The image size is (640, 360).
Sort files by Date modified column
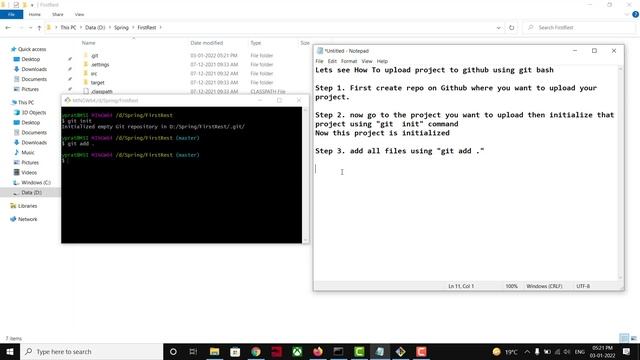pos(207,43)
